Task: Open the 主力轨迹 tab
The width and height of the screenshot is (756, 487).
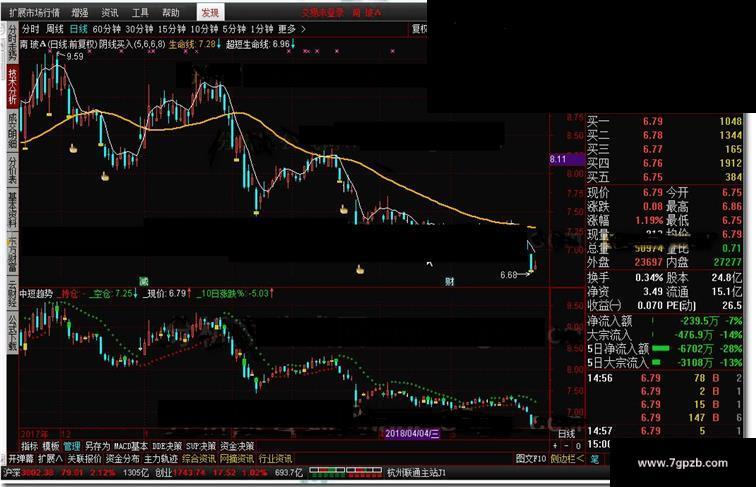Action: [x=161, y=459]
